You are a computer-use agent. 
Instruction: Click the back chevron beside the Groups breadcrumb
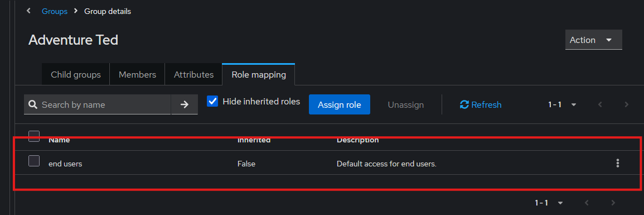point(28,11)
